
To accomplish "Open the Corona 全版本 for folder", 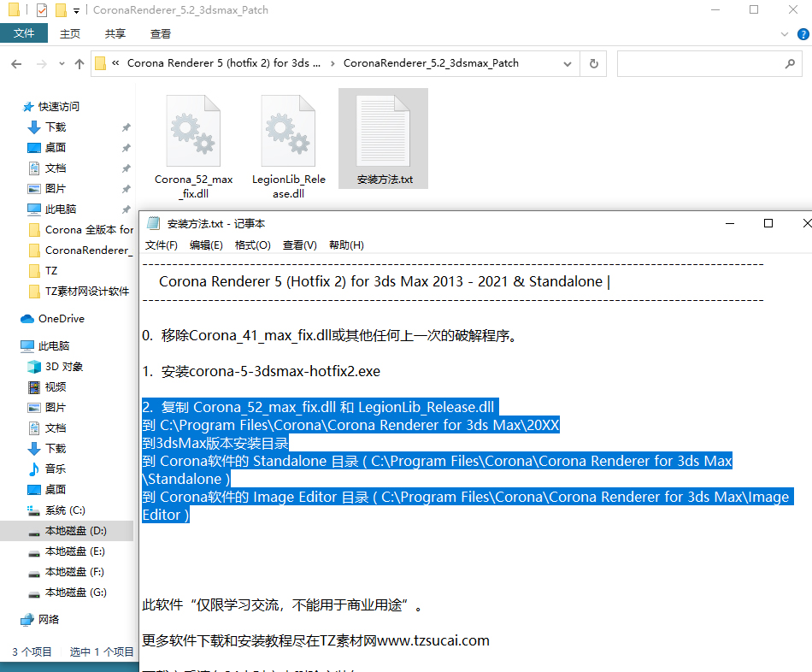I will pos(89,229).
